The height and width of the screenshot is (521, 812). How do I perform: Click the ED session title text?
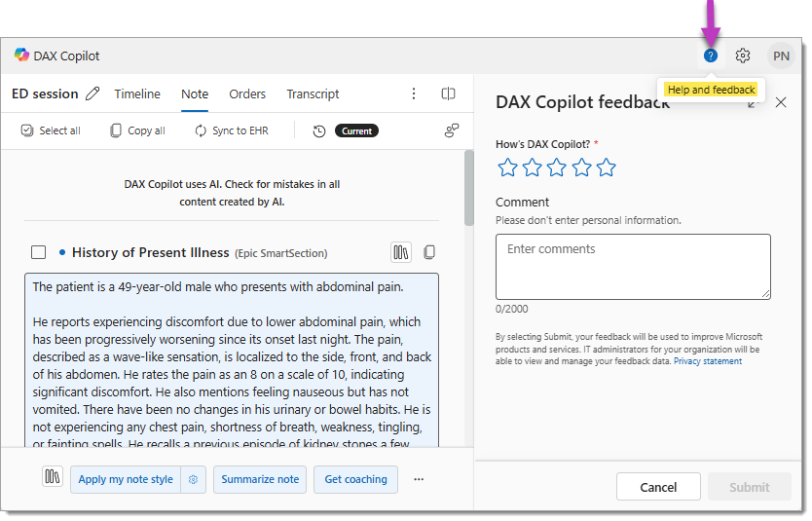pyautogui.click(x=45, y=93)
